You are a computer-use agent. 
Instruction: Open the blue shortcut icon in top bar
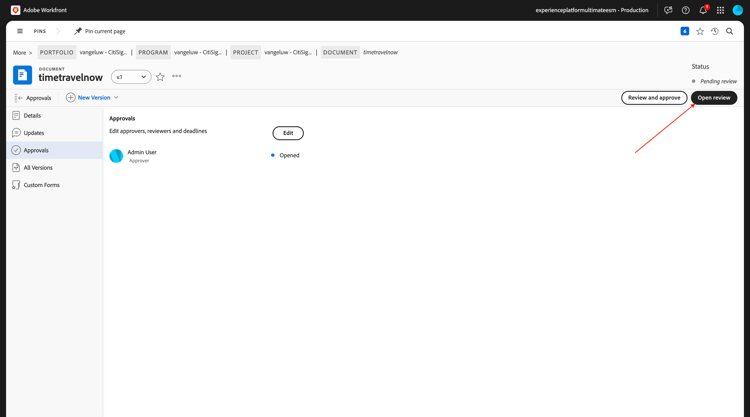click(x=684, y=31)
